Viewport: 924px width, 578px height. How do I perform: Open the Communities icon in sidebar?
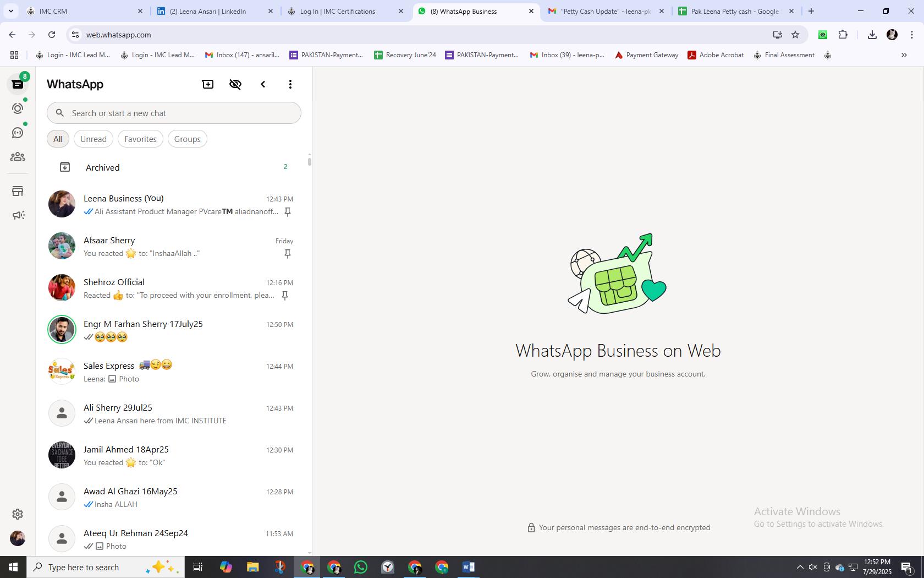18,157
